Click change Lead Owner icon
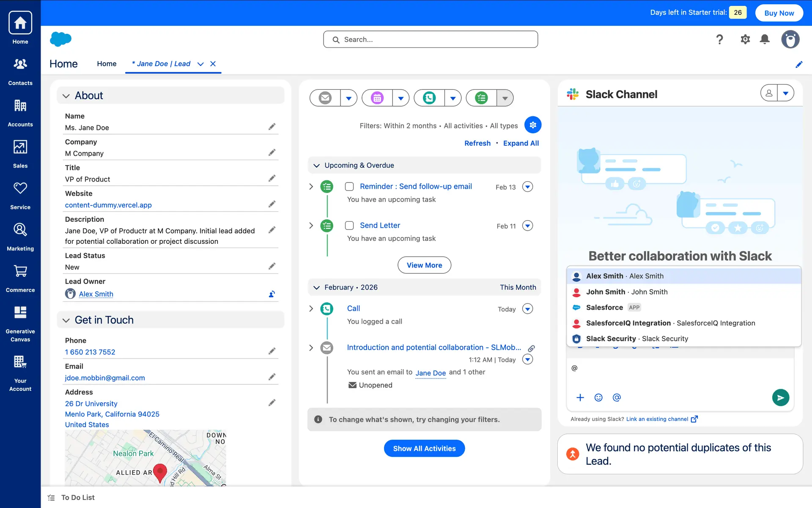This screenshot has height=508, width=812. (272, 294)
